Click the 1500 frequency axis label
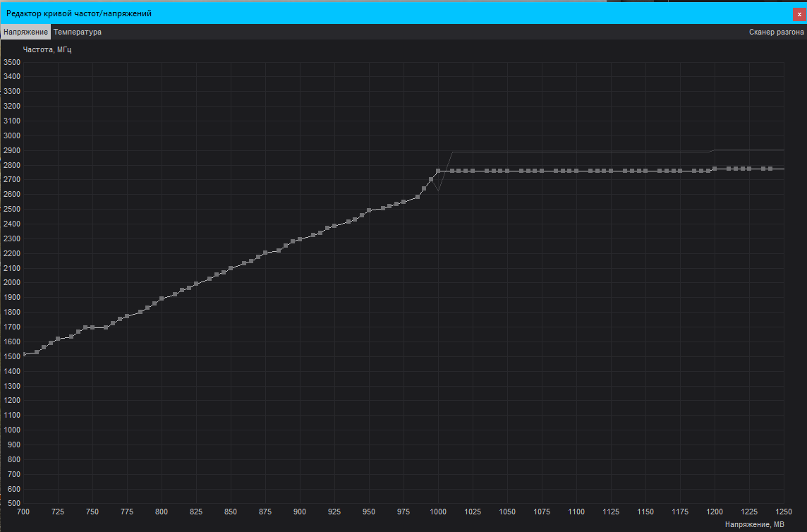807x532 pixels. (x=12, y=356)
